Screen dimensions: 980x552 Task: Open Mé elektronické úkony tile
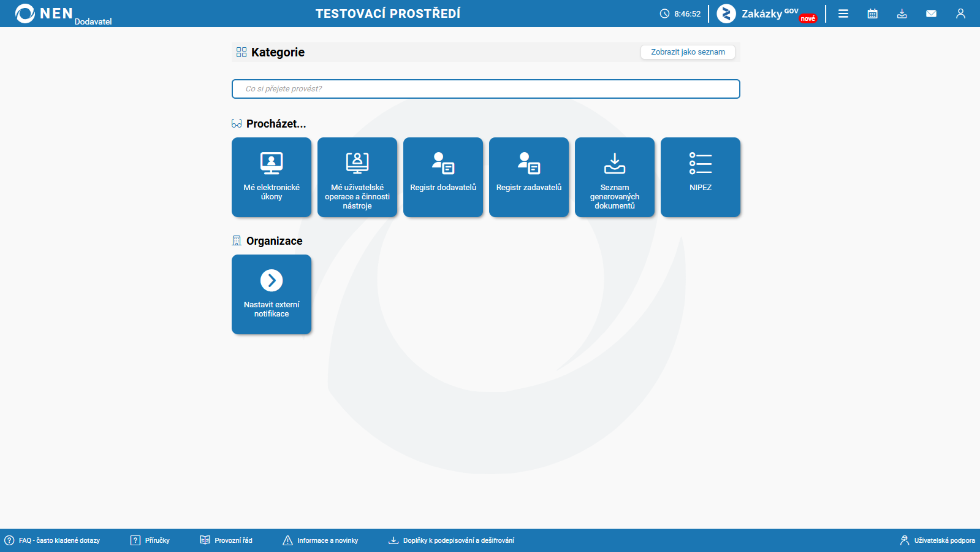point(272,177)
